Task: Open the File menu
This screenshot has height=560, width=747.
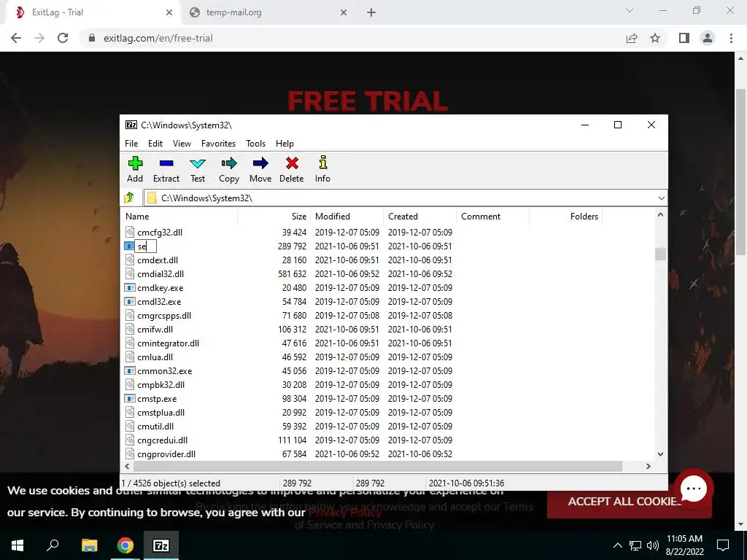Action: pos(131,144)
